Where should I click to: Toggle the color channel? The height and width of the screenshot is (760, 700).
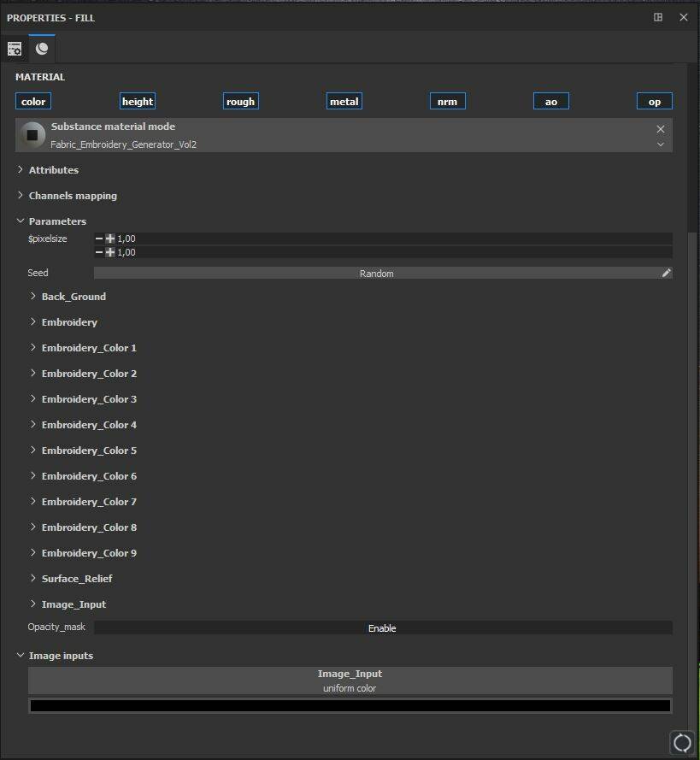33,101
